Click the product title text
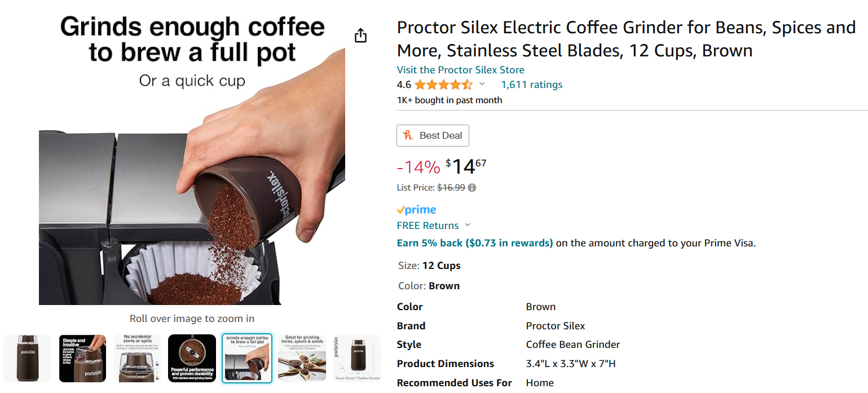This screenshot has width=868, height=393. coord(626,39)
